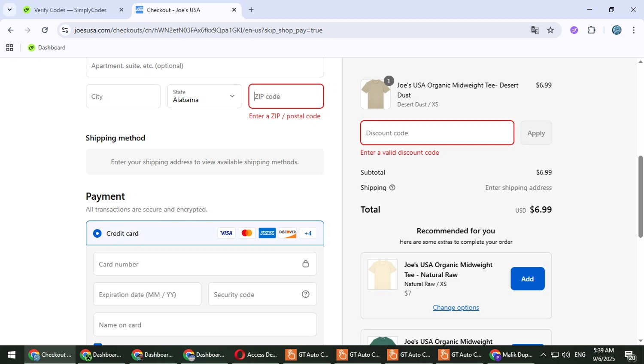This screenshot has height=364, width=644.
Task: Open the Dashboard bookmark
Action: 46,48
